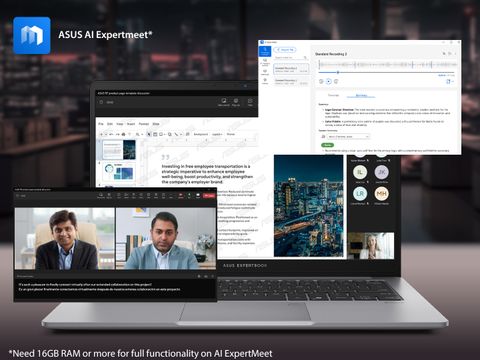Click the MH participant avatar
The image size is (480, 360).
(x=382, y=194)
